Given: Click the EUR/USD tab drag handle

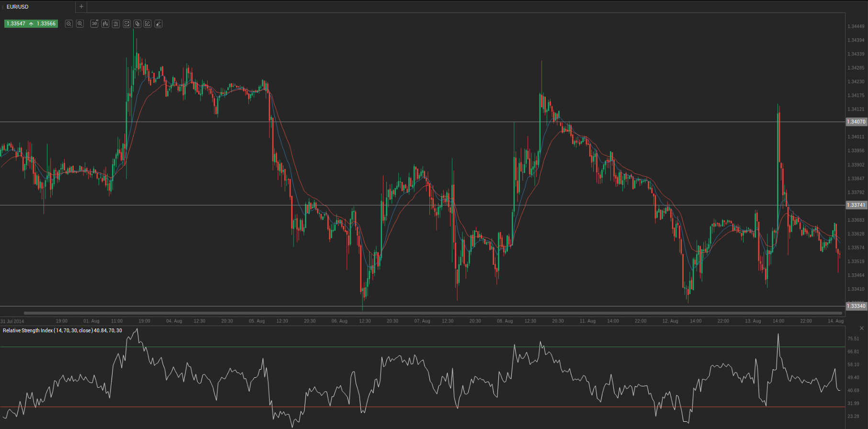Looking at the screenshot, I should (x=3, y=7).
